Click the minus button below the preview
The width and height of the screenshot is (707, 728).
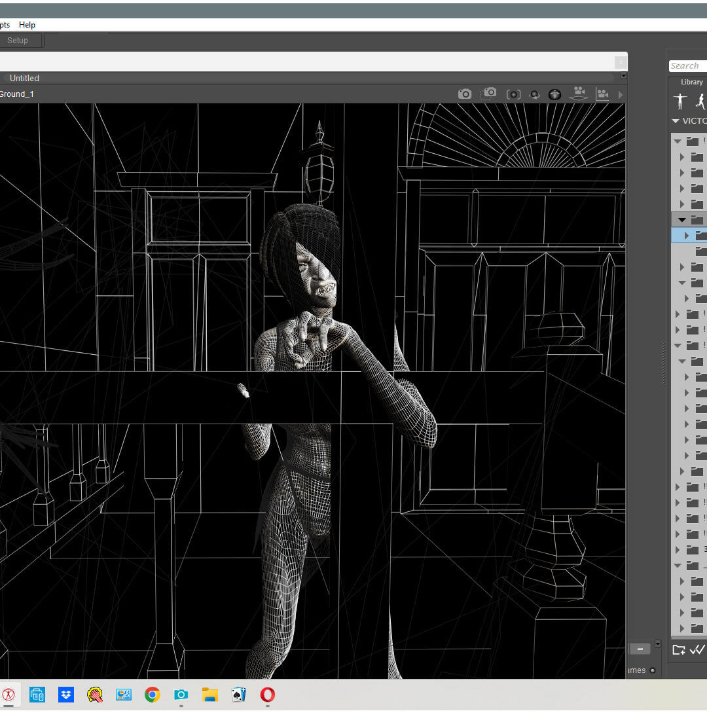(640, 649)
